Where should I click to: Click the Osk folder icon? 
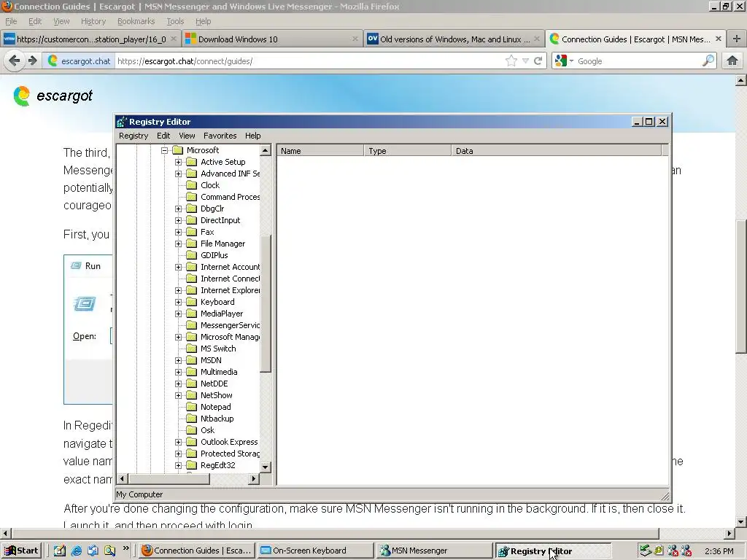192,430
